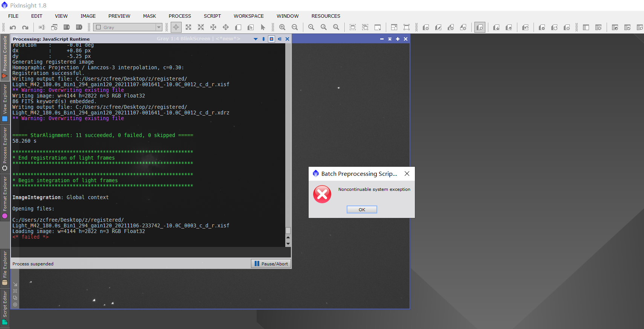Click 'Noncontinuable system exception' message text

[x=374, y=189]
